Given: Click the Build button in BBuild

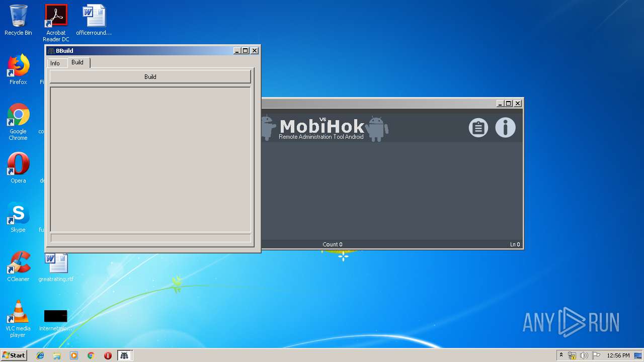Looking at the screenshot, I should pos(150,77).
